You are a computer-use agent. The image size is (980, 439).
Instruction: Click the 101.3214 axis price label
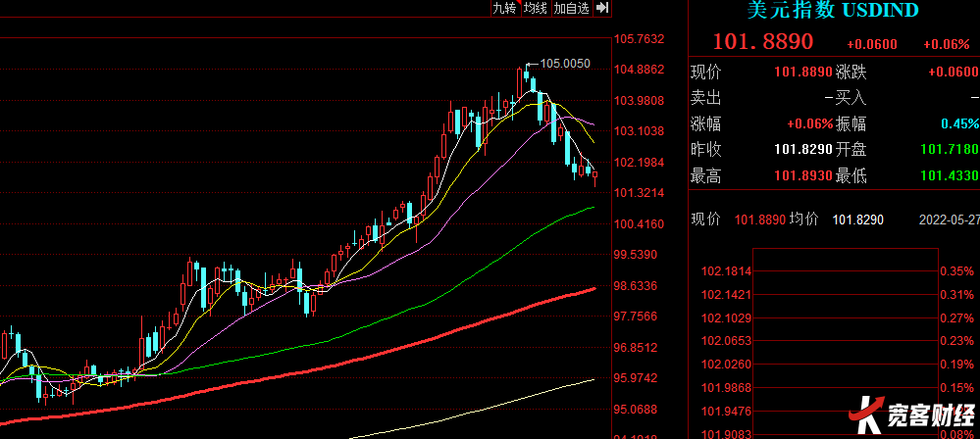click(640, 193)
